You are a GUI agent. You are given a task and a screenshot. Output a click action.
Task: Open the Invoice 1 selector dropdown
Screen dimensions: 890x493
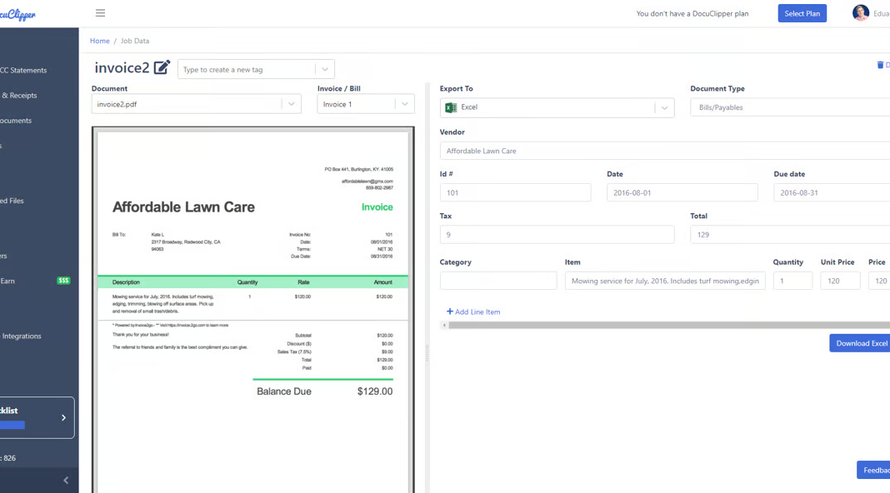tap(404, 104)
